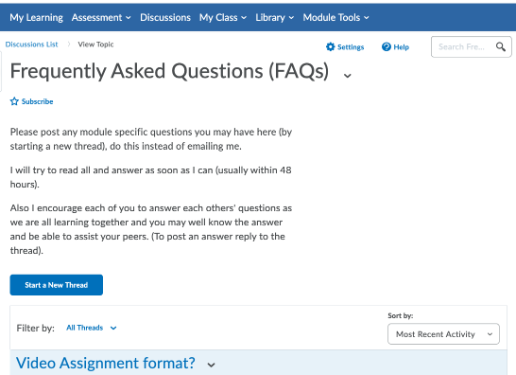This screenshot has width=516, height=375.
Task: Expand the Assessment navigation menu
Action: 101,17
